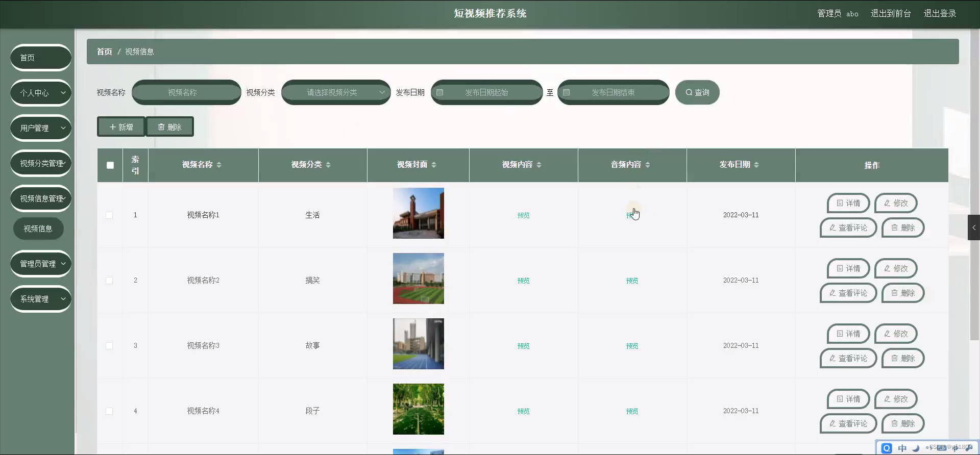
Task: Click the toolbar 删除 batch delete button
Action: point(169,127)
